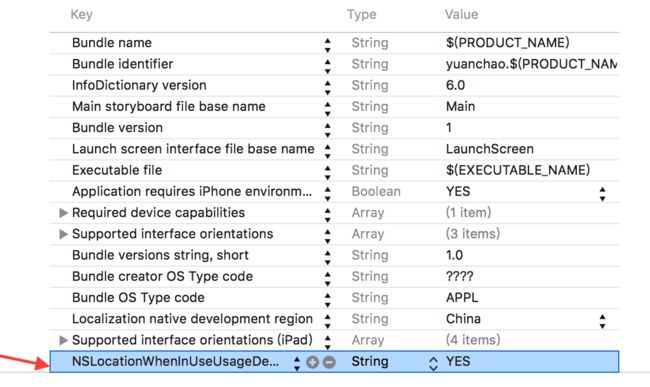This screenshot has height=387, width=650.
Task: Click the Key column header
Action: (81, 15)
